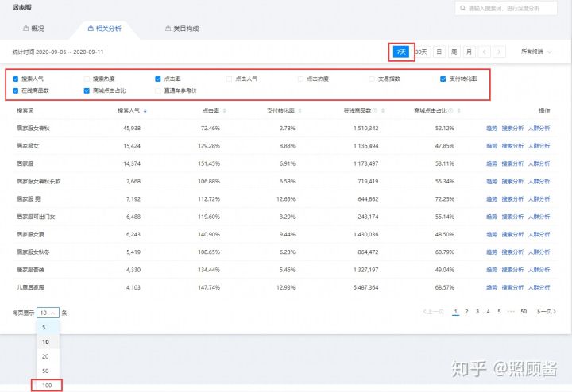
Task: Select the 12.93% conversion rate value
Action: click(x=286, y=287)
